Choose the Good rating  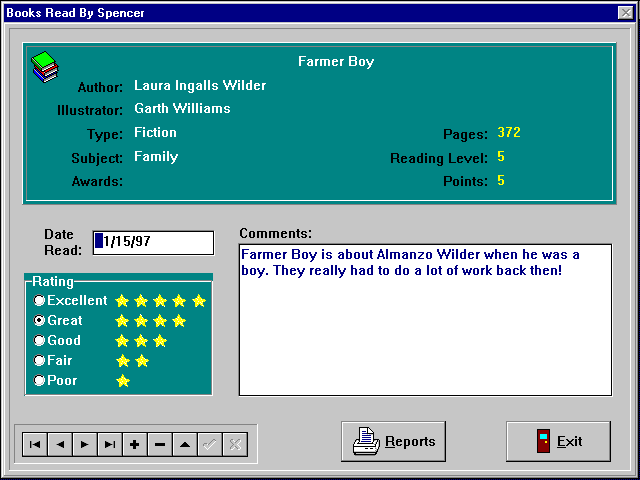[x=40, y=341]
